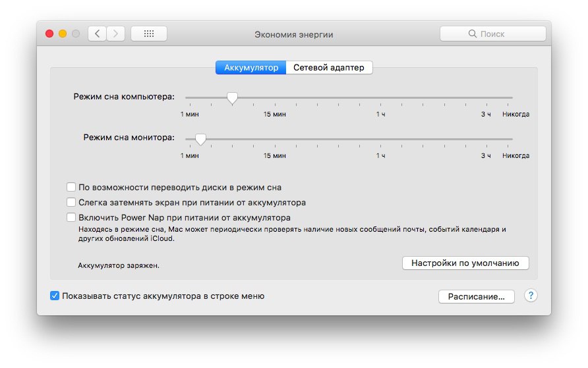Enable По возможности переводить диски в режим сна
This screenshot has width=588, height=368.
(x=71, y=187)
